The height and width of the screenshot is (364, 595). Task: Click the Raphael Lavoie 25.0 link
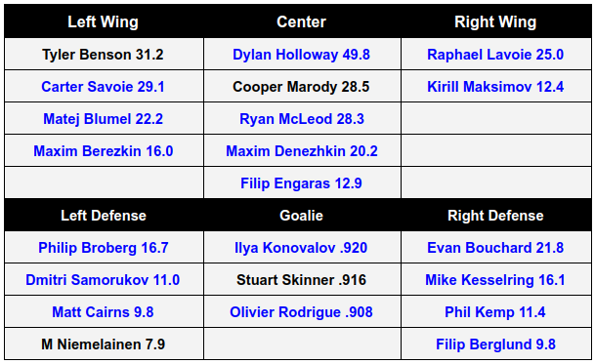[495, 55]
